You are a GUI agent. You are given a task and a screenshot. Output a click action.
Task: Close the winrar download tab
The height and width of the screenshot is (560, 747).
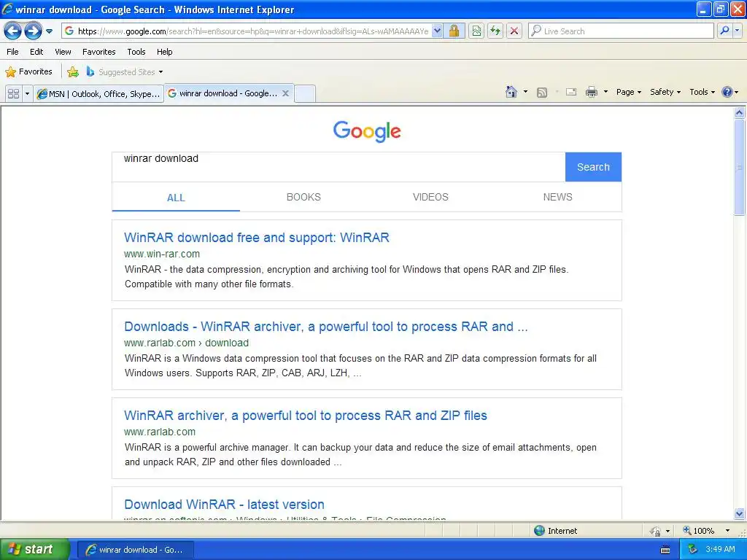[285, 93]
